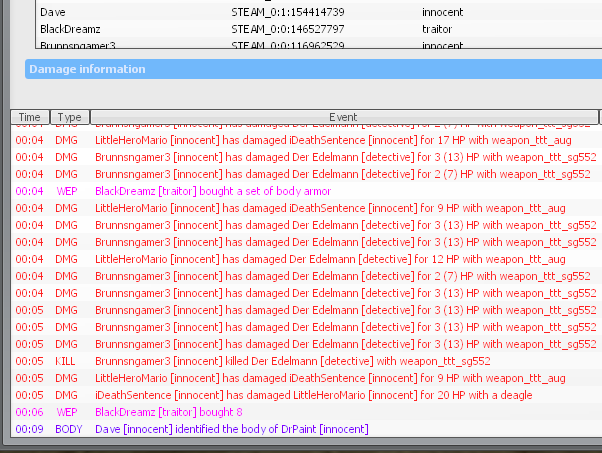Sort the log by Type column

tap(69, 117)
